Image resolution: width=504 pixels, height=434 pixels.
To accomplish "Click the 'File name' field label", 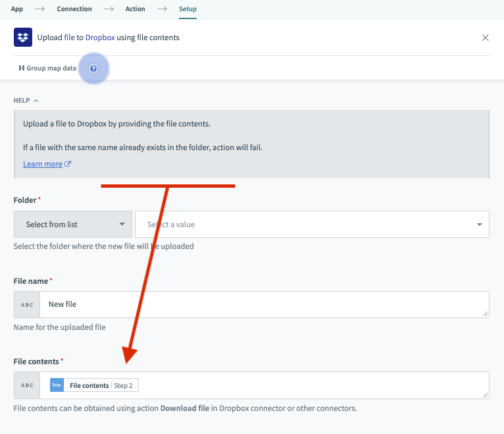I will (x=31, y=281).
